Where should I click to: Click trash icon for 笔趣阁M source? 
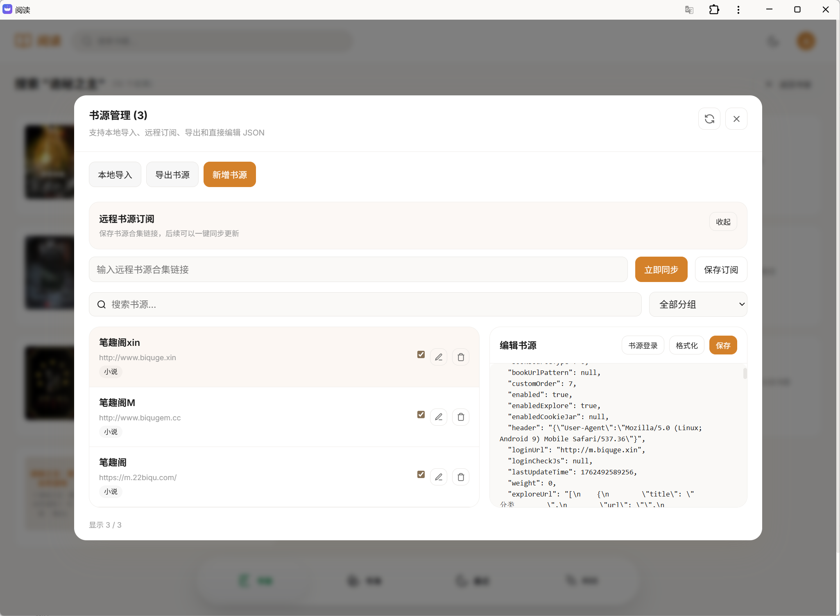pyautogui.click(x=460, y=417)
